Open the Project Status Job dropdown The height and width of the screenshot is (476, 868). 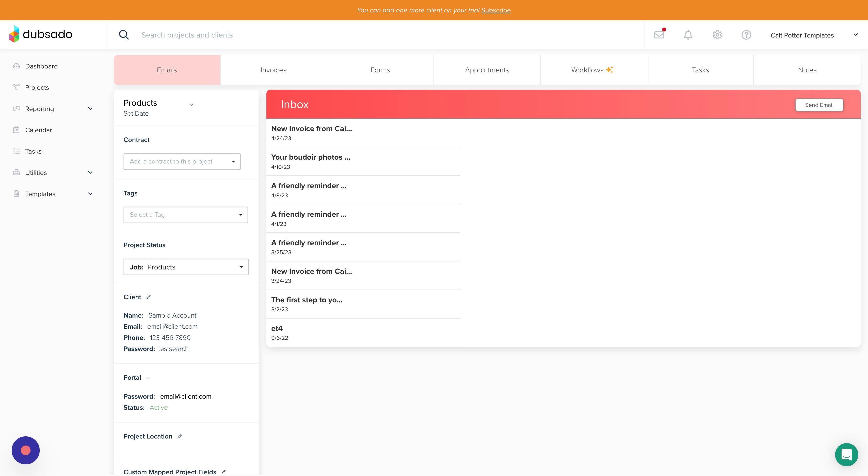click(x=186, y=267)
